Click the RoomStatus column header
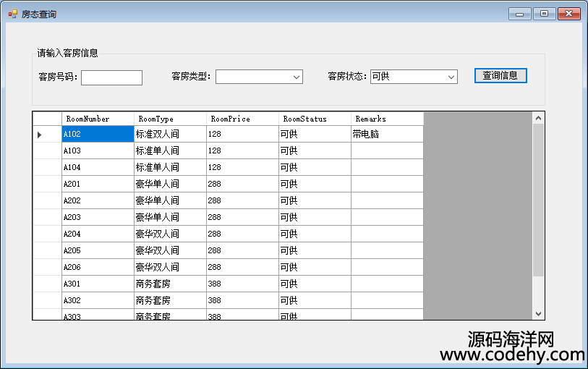This screenshot has height=369, width=588. 315,119
